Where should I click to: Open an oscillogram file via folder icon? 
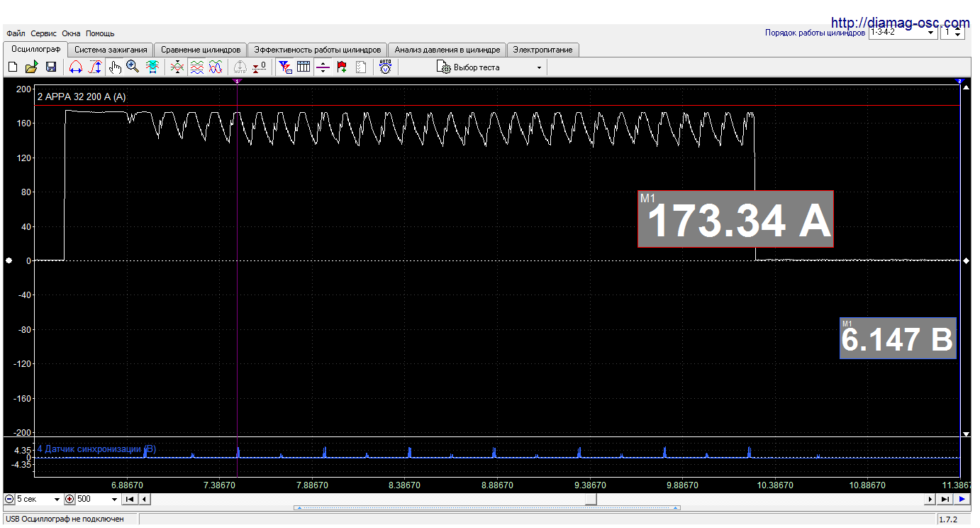(x=31, y=67)
